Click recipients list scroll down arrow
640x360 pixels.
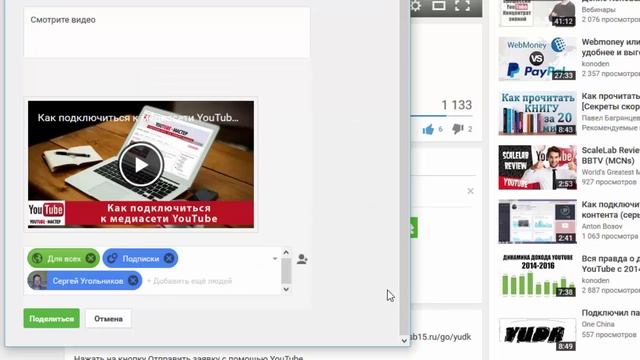(x=286, y=289)
